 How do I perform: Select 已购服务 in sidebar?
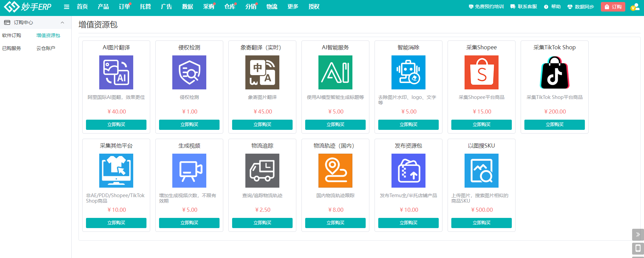pos(12,48)
